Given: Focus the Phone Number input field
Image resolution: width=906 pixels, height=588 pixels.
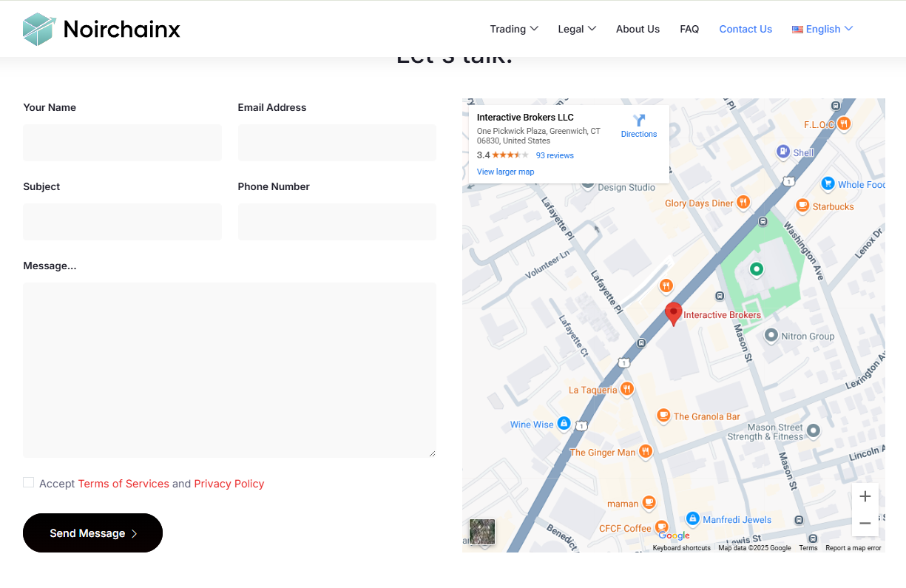Looking at the screenshot, I should coord(337,222).
